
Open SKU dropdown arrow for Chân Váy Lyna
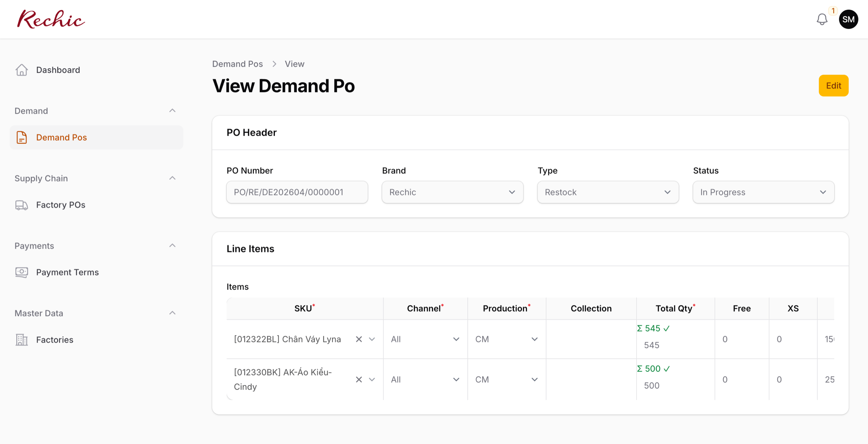(372, 339)
